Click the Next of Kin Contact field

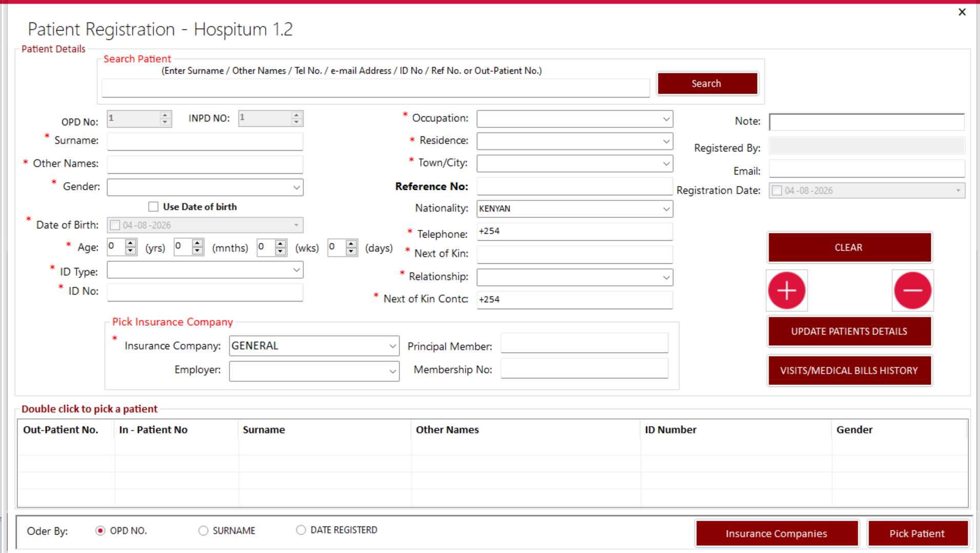point(575,300)
